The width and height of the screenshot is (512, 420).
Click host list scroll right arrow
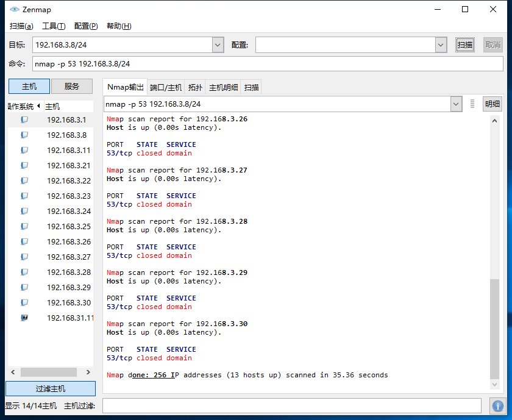(88, 372)
